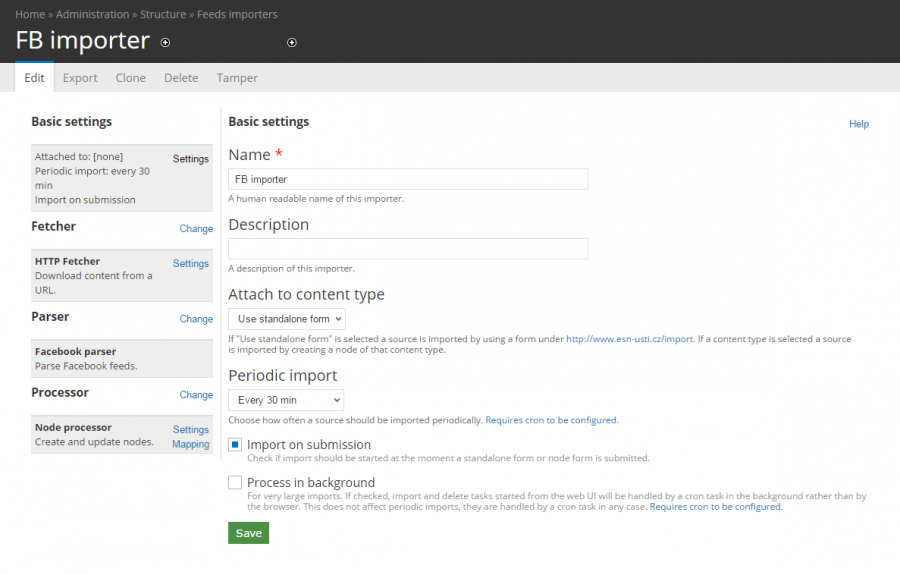The width and height of the screenshot is (900, 575).
Task: Go to Home breadcrumb
Action: coord(30,14)
